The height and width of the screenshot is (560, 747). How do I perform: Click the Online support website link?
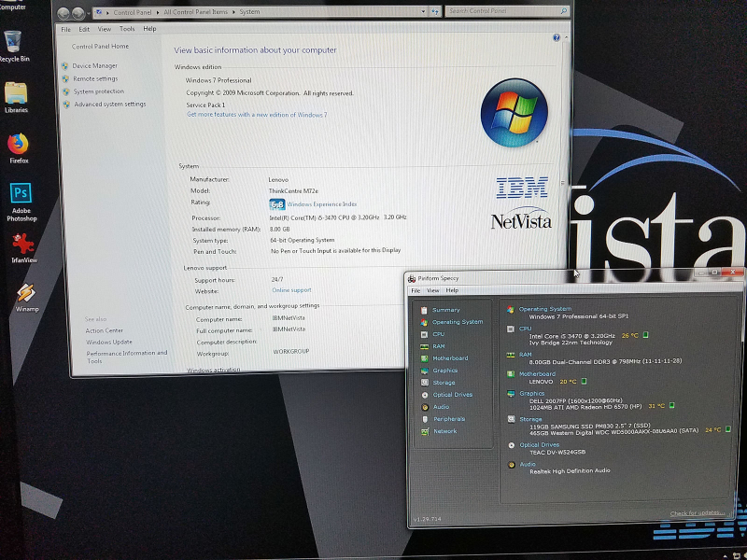click(x=291, y=290)
